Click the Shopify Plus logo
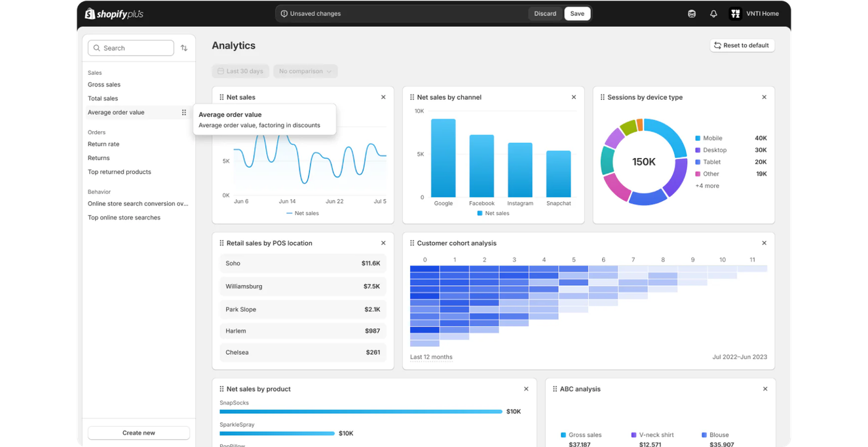 114,14
